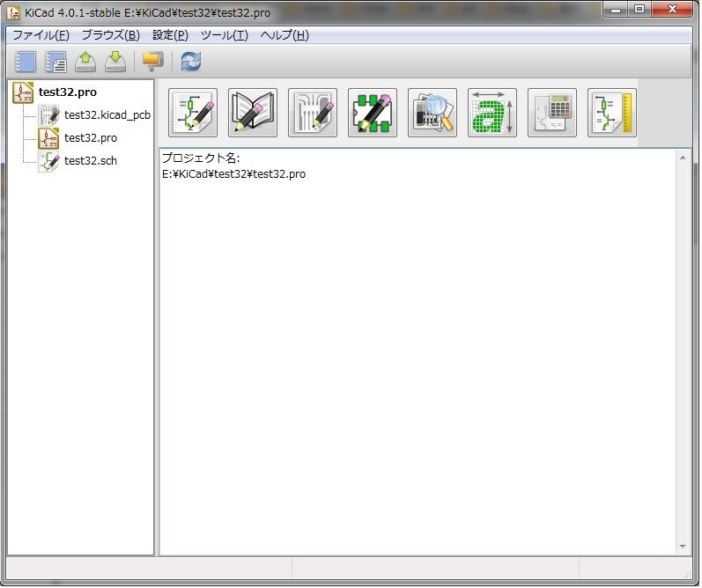This screenshot has width=702, height=588.
Task: Close the KiCad window
Action: [x=672, y=10]
